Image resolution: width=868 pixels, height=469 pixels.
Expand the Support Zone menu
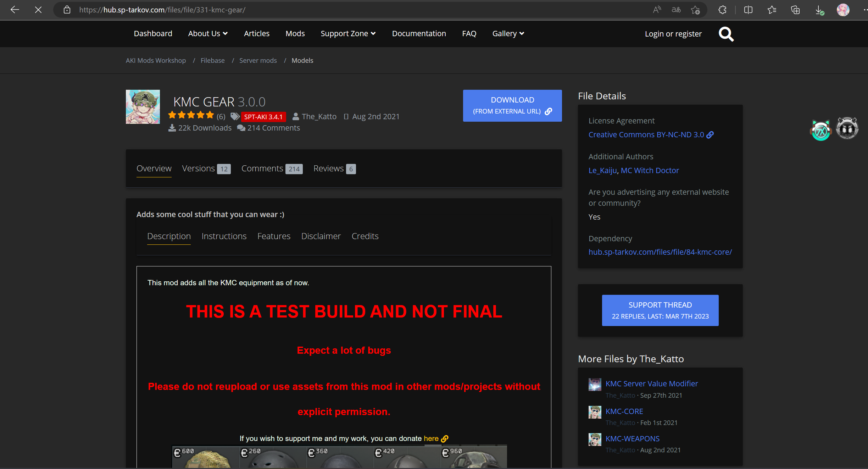[x=348, y=34]
